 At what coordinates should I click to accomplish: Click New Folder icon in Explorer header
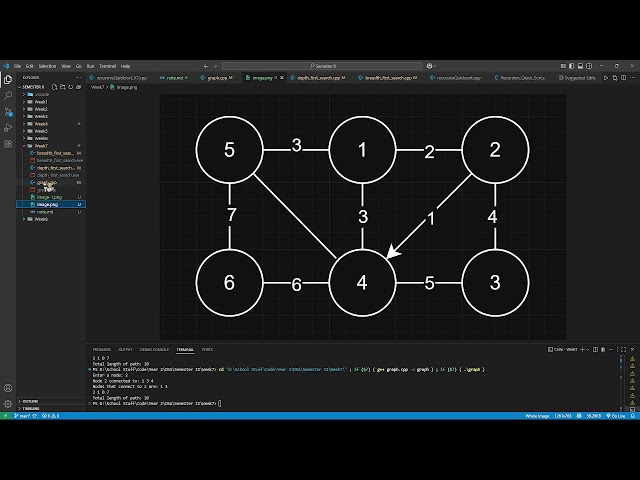point(62,87)
